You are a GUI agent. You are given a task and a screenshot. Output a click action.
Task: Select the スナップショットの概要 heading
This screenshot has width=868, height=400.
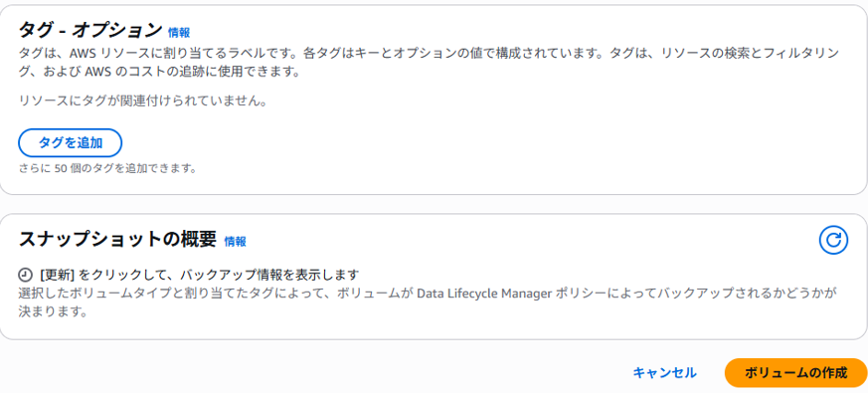[x=117, y=239]
